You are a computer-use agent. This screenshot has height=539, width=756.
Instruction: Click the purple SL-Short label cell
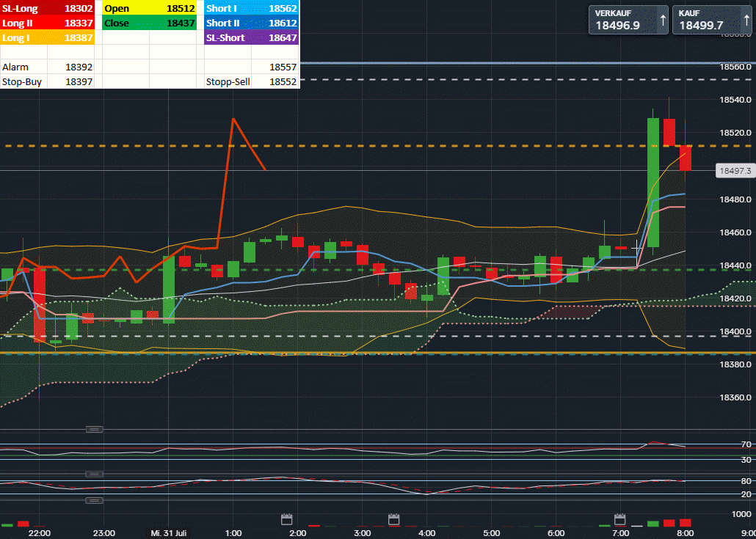(228, 37)
